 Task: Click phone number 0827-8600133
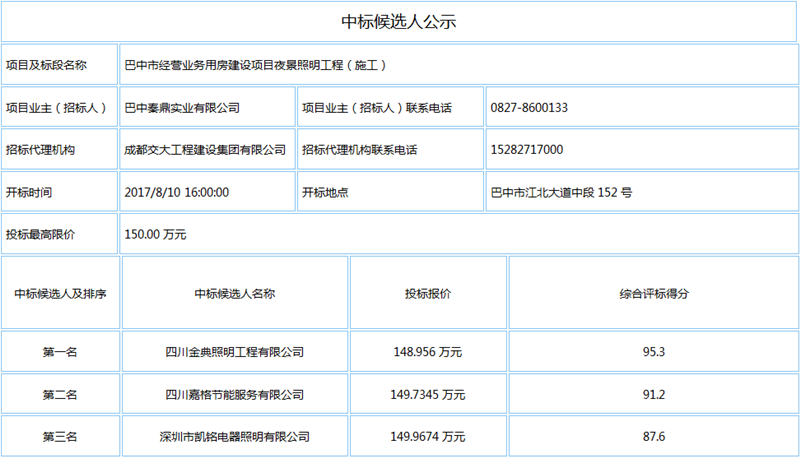click(529, 108)
